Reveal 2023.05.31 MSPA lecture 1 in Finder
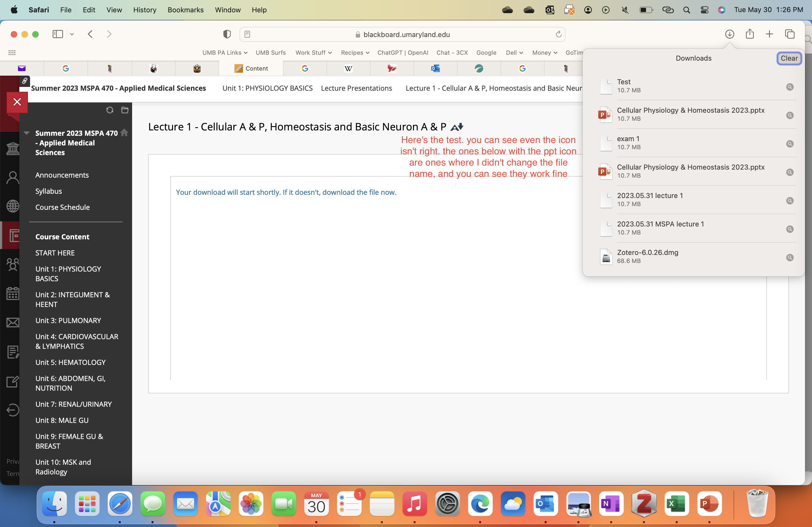Viewport: 812px width, 527px height. click(789, 229)
